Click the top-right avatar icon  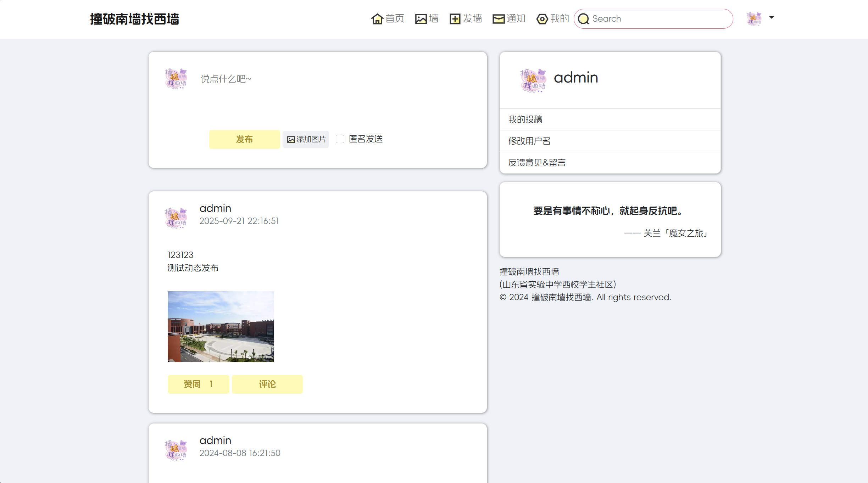point(754,18)
